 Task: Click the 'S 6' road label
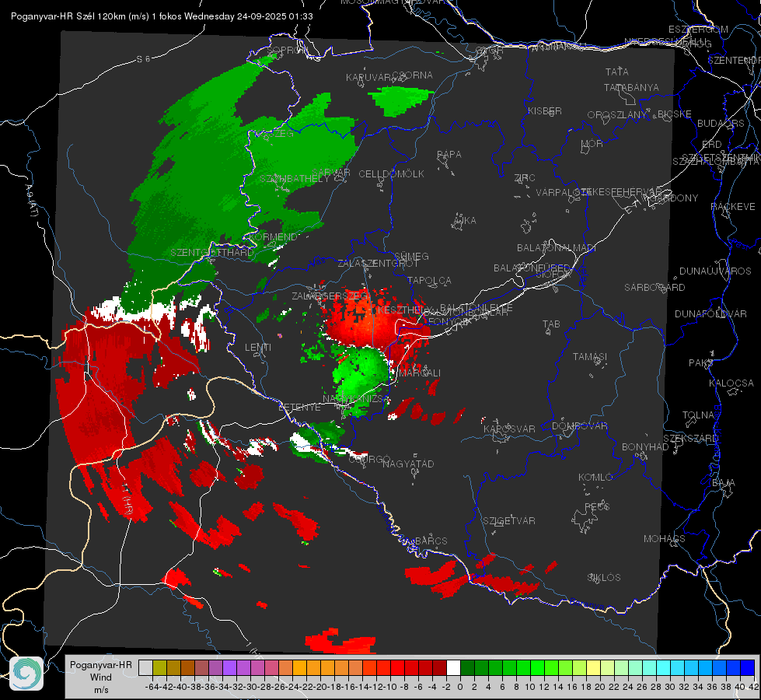[143, 59]
